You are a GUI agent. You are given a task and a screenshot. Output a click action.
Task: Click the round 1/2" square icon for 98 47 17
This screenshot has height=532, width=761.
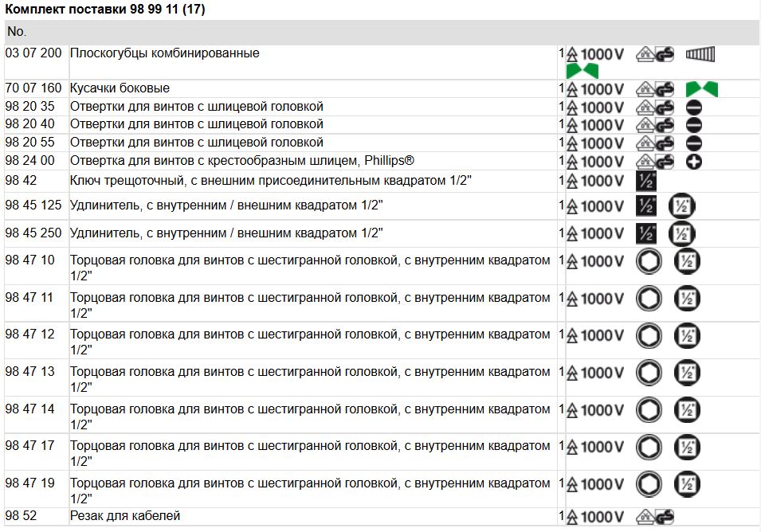687,447
